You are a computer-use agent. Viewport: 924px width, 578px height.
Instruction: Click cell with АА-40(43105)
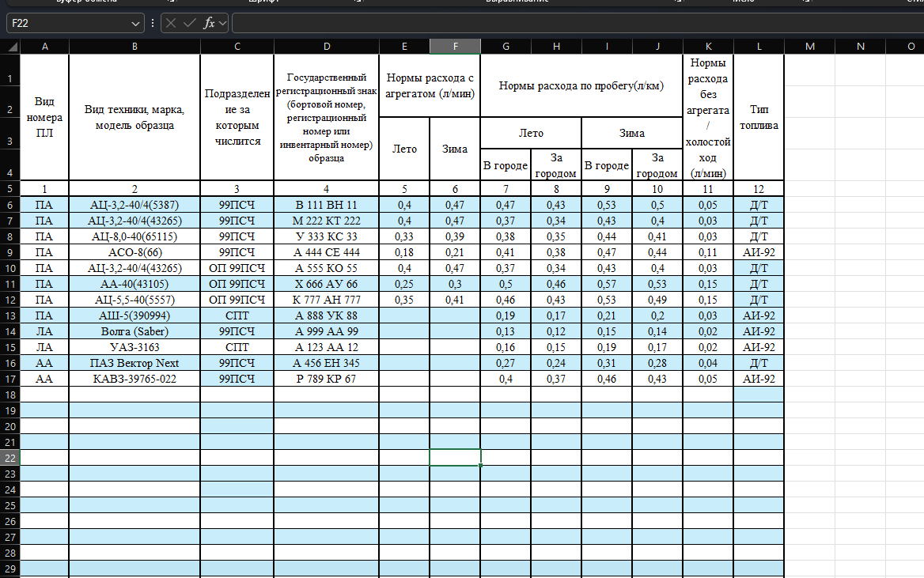pos(134,284)
